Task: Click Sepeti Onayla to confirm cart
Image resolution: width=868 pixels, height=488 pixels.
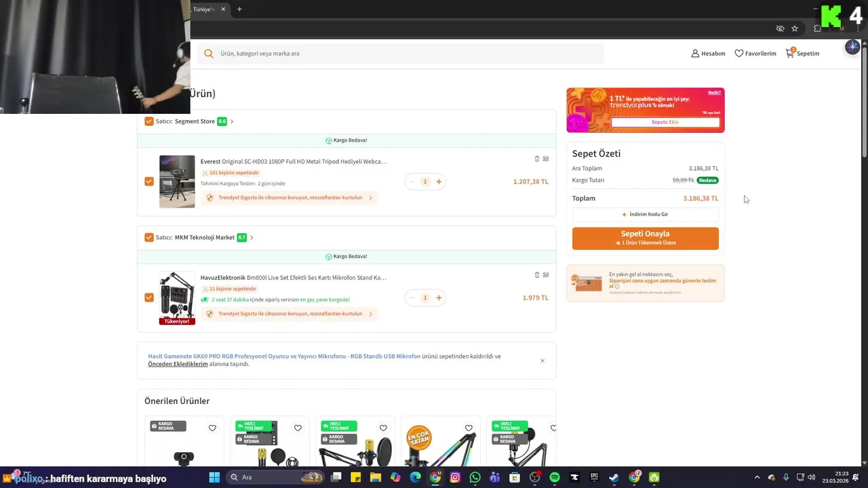Action: point(645,238)
